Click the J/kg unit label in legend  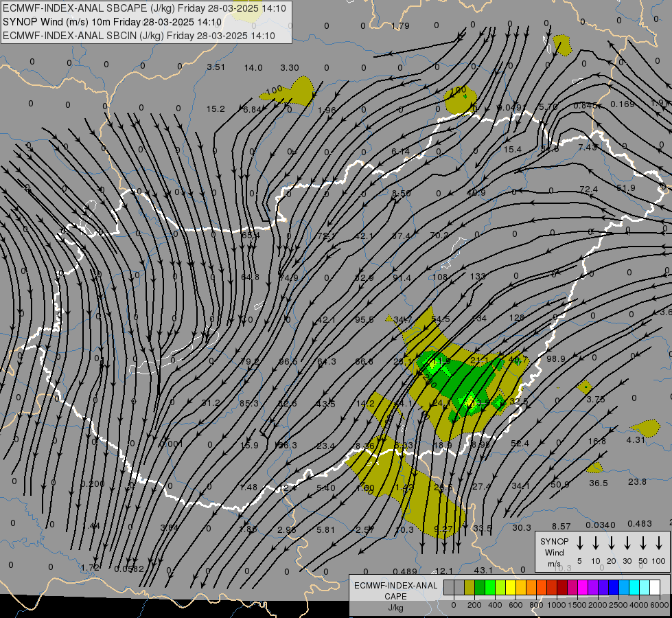click(x=395, y=608)
